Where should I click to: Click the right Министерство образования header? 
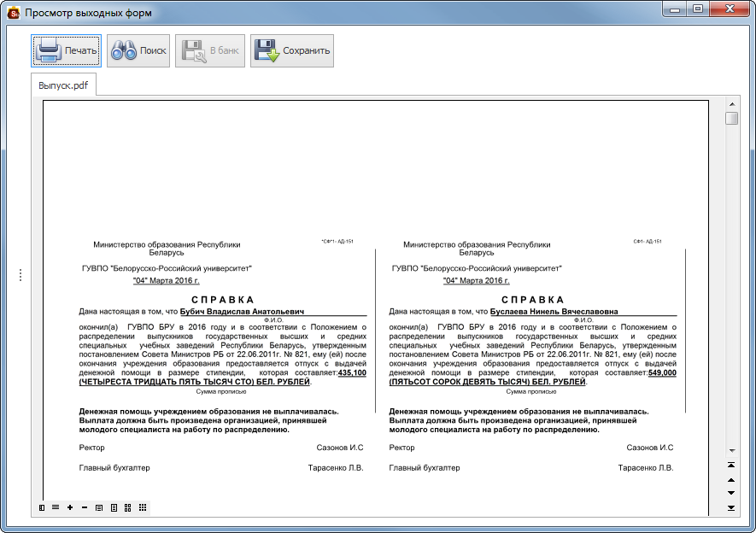[477, 249]
